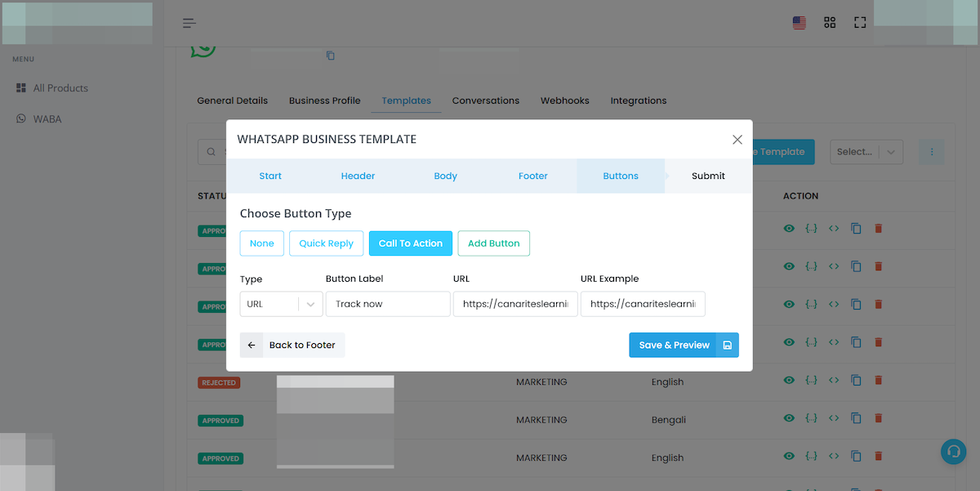Click Back to Footer

292,345
